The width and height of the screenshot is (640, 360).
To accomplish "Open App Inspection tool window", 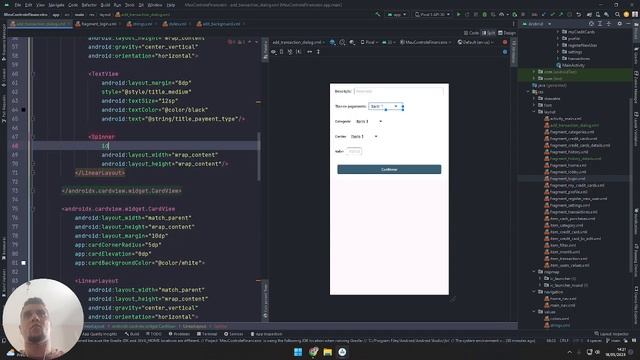I will [x=266, y=334].
